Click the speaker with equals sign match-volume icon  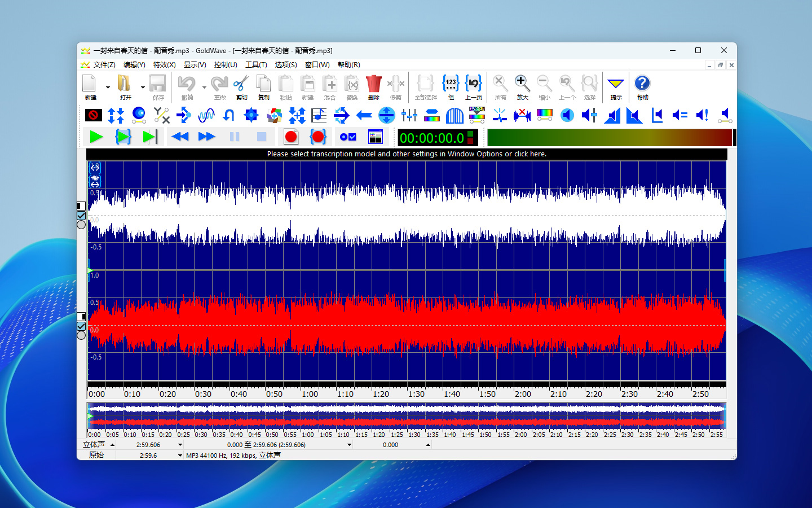click(x=680, y=116)
